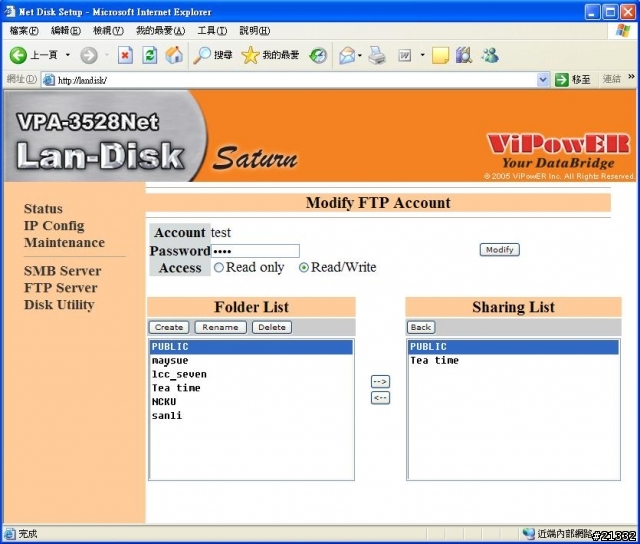The width and height of the screenshot is (640, 544).
Task: Select sanli in the Folder List
Action: click(x=251, y=415)
